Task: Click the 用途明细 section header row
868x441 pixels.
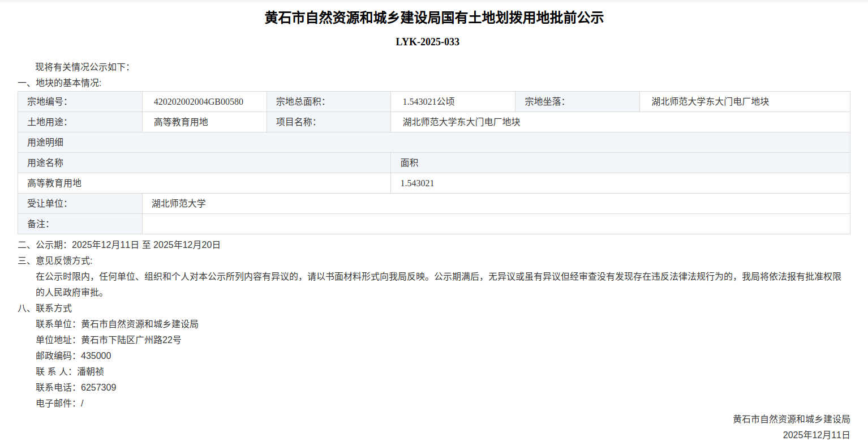Action: coord(433,143)
